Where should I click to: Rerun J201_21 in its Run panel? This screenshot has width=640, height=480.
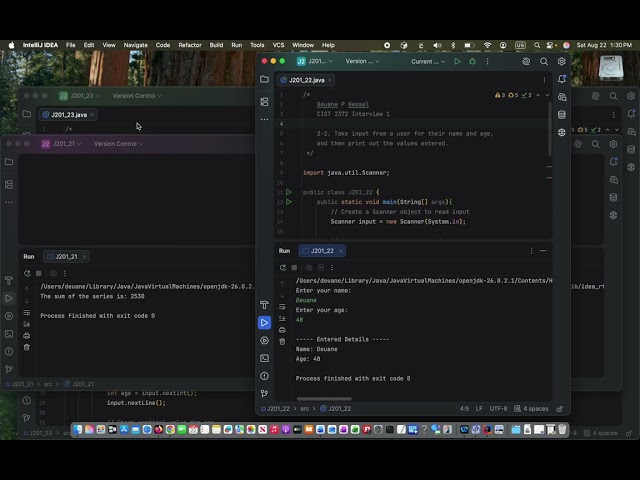pos(27,273)
